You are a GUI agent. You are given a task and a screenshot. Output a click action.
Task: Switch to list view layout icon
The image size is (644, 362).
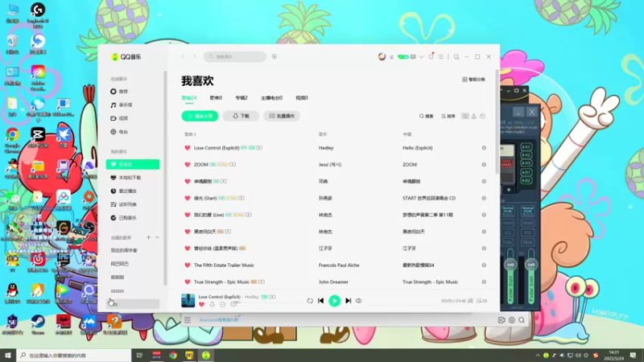point(465,116)
